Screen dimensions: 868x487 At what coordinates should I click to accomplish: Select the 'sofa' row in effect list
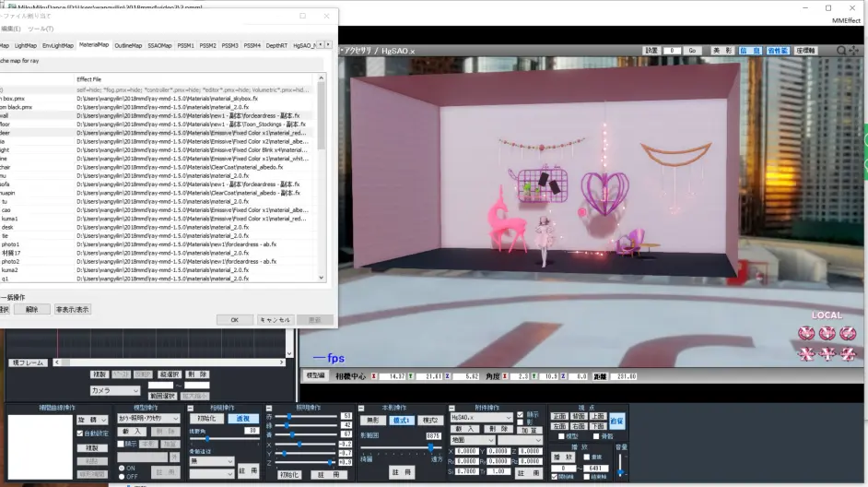pos(155,184)
